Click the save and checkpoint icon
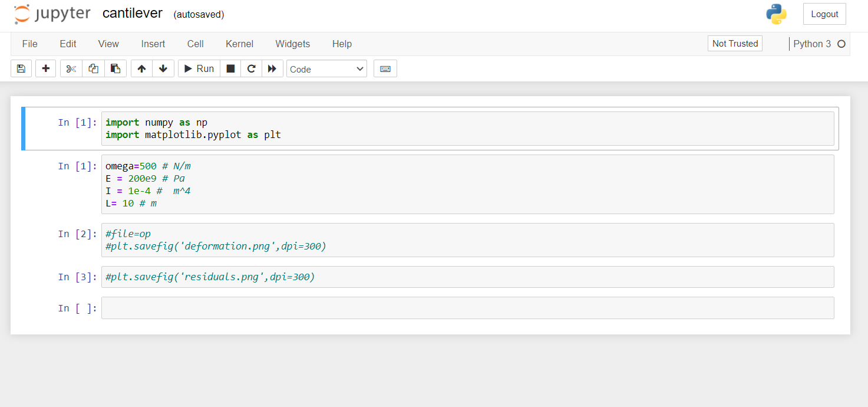This screenshot has width=868, height=407. click(x=21, y=68)
